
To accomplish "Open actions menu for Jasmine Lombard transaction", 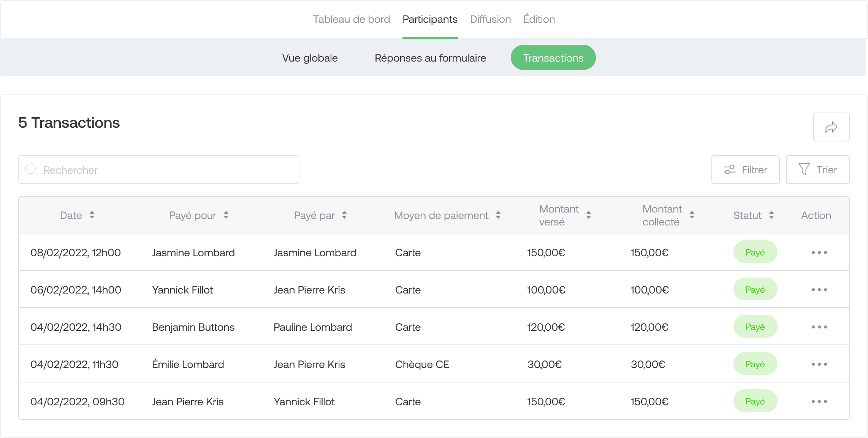I will (x=819, y=252).
